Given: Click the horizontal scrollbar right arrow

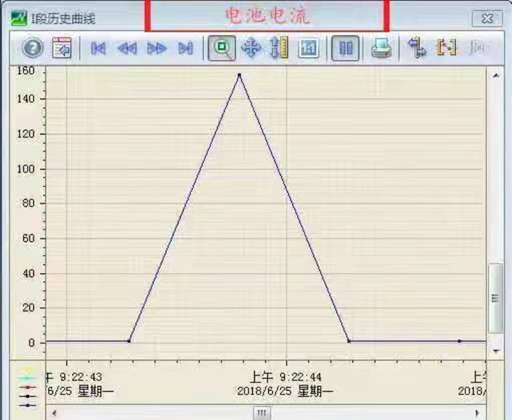Looking at the screenshot, I should click(477, 413).
